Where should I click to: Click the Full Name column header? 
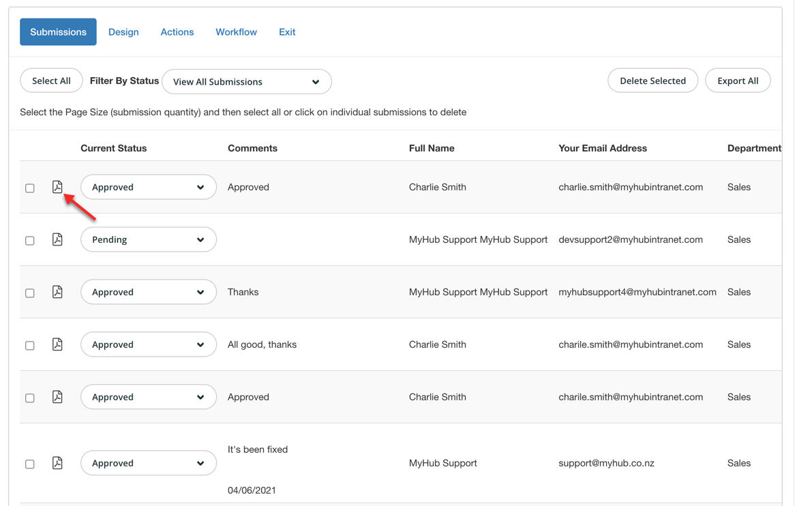click(432, 148)
